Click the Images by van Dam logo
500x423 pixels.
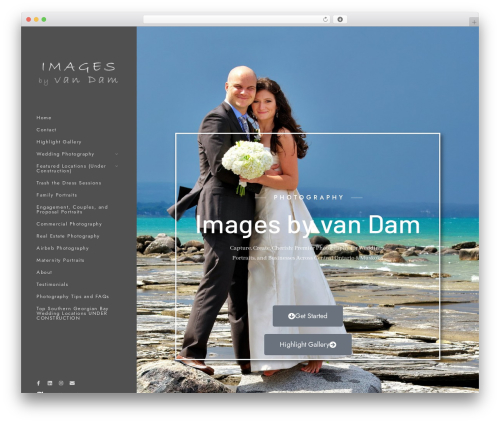tap(78, 73)
